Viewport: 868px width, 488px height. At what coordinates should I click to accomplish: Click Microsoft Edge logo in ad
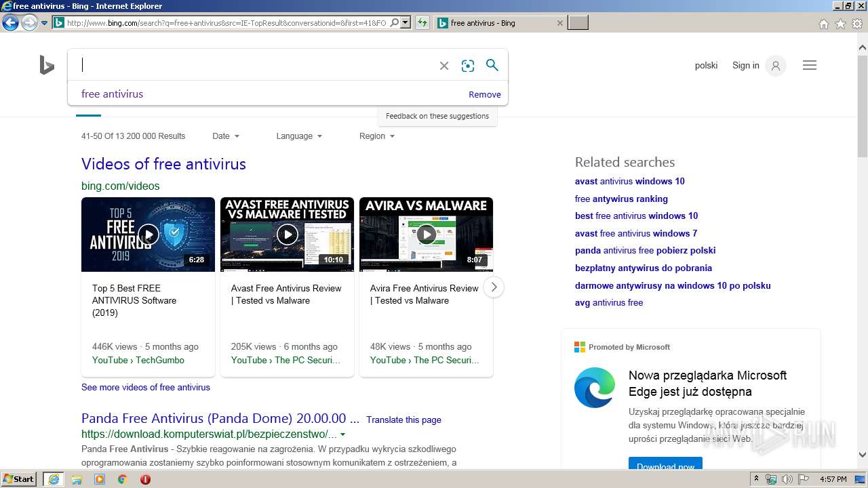595,388
